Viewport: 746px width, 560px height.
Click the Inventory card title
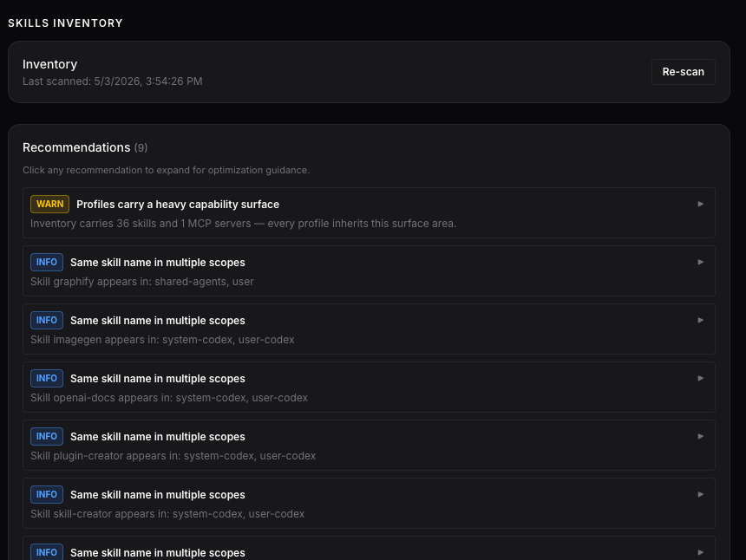pyautogui.click(x=50, y=64)
